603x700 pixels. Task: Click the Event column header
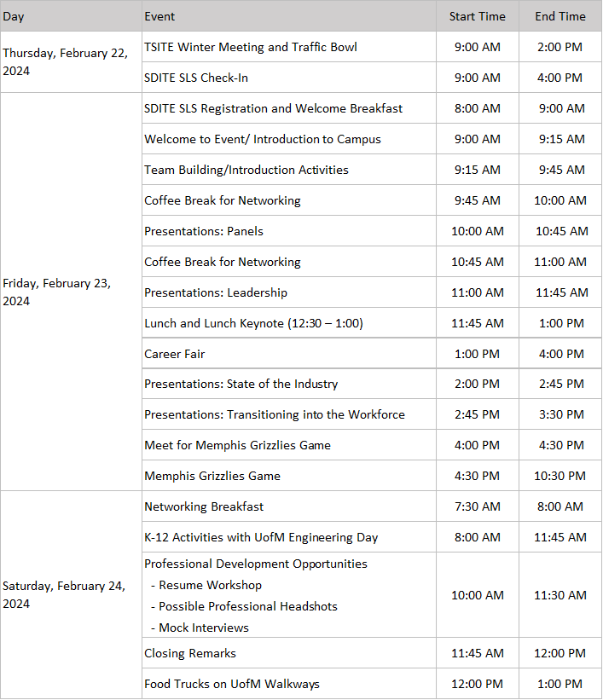[x=160, y=16]
